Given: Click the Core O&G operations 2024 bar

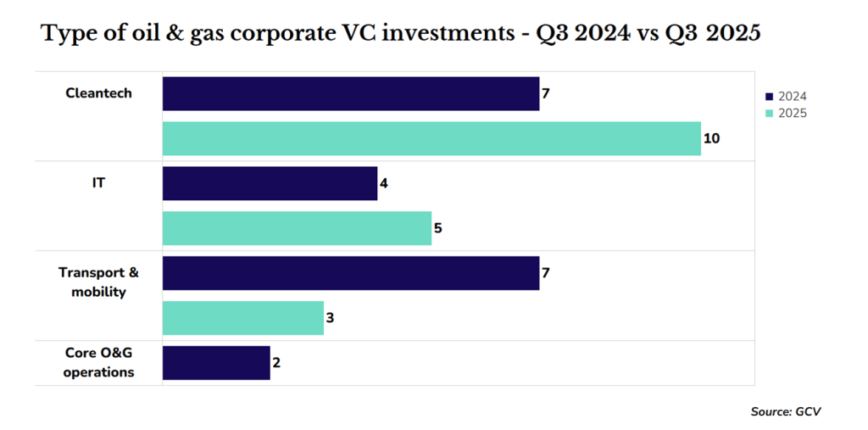Looking at the screenshot, I should [x=216, y=363].
